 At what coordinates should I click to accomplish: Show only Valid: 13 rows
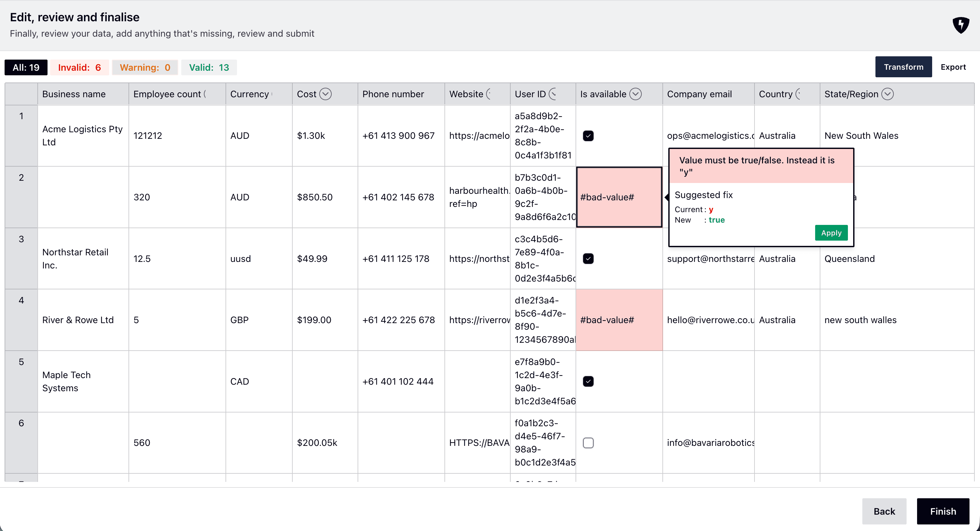coord(209,67)
